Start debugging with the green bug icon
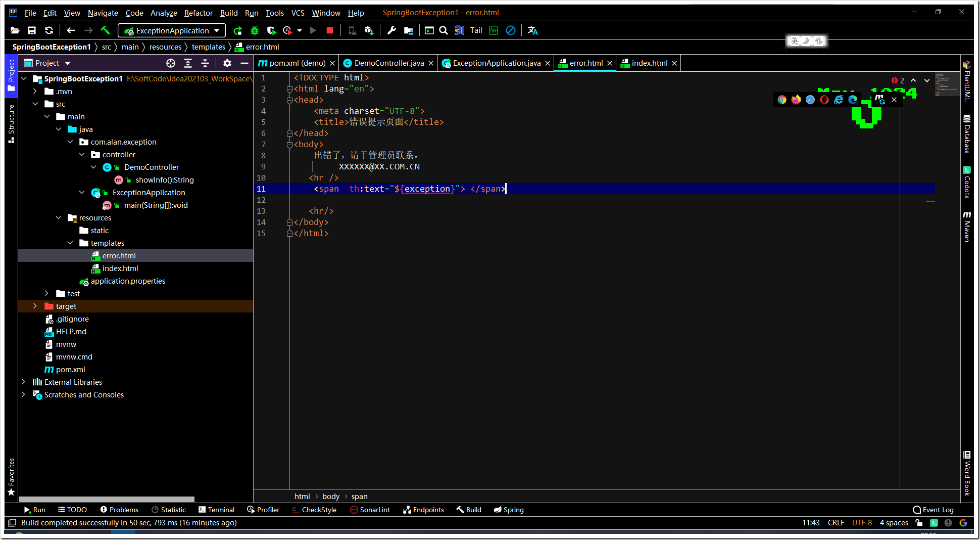 (255, 30)
